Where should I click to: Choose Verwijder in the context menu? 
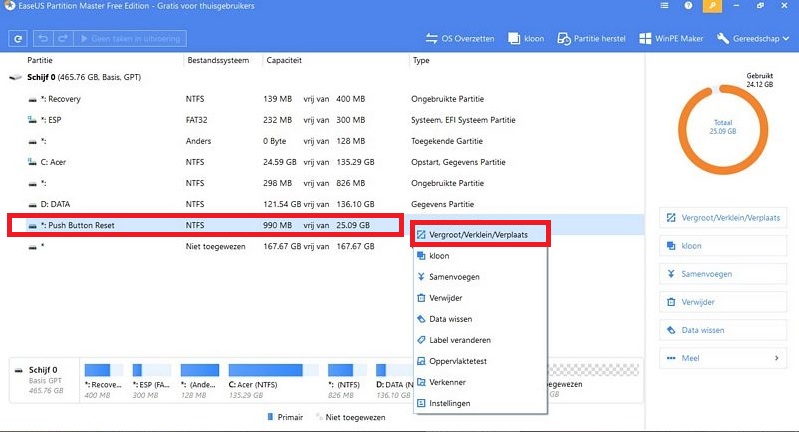(479, 298)
